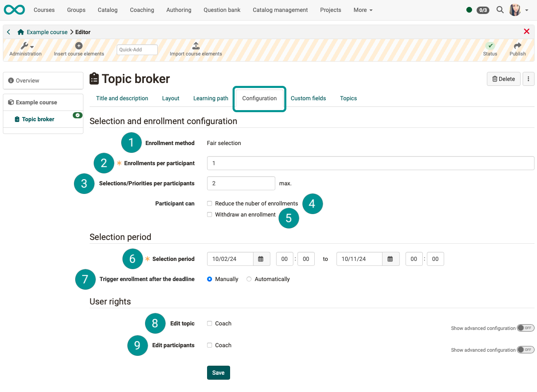Screen dimensions: 537x392
Task: Click the Save button
Action: click(219, 373)
